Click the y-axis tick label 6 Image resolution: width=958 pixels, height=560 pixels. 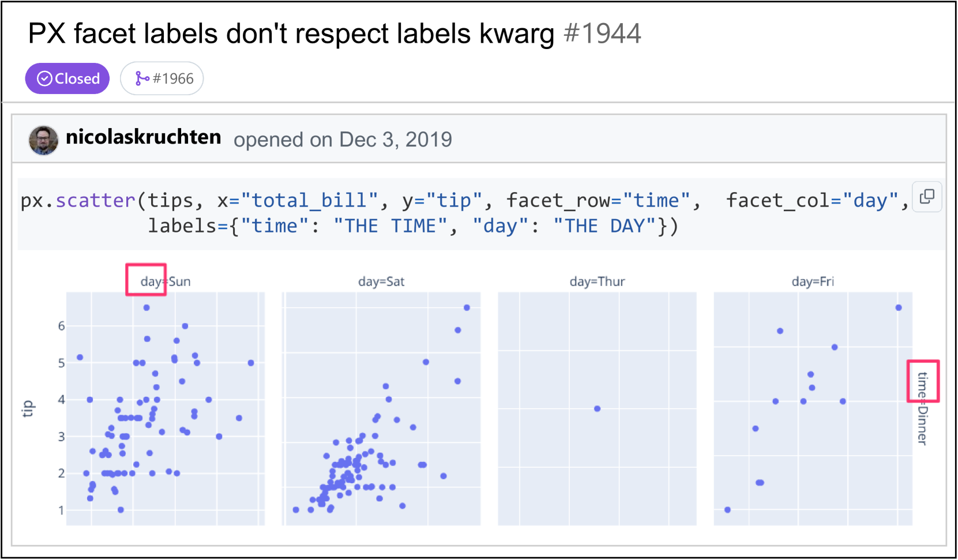click(61, 326)
